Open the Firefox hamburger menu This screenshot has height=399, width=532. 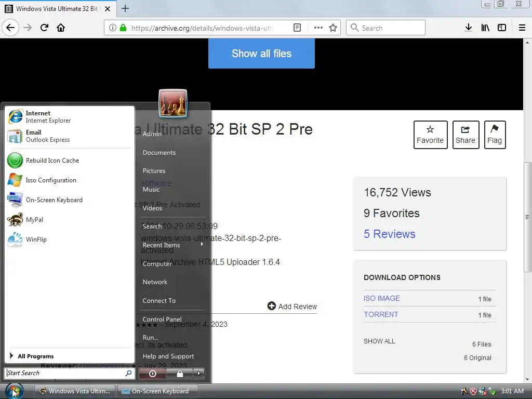[522, 28]
